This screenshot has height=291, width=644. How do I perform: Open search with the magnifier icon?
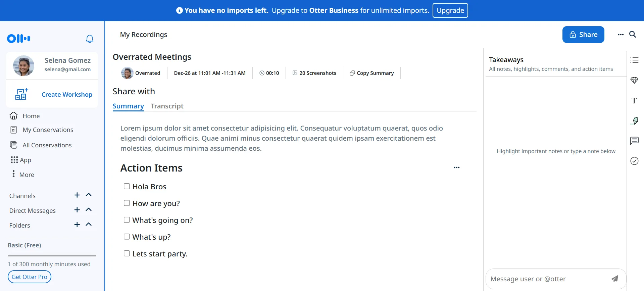633,34
